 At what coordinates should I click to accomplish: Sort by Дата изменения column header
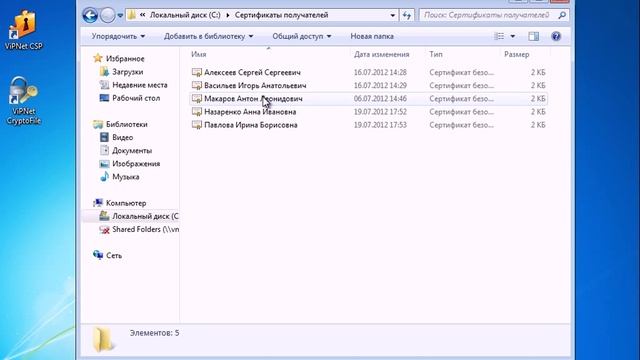point(381,54)
